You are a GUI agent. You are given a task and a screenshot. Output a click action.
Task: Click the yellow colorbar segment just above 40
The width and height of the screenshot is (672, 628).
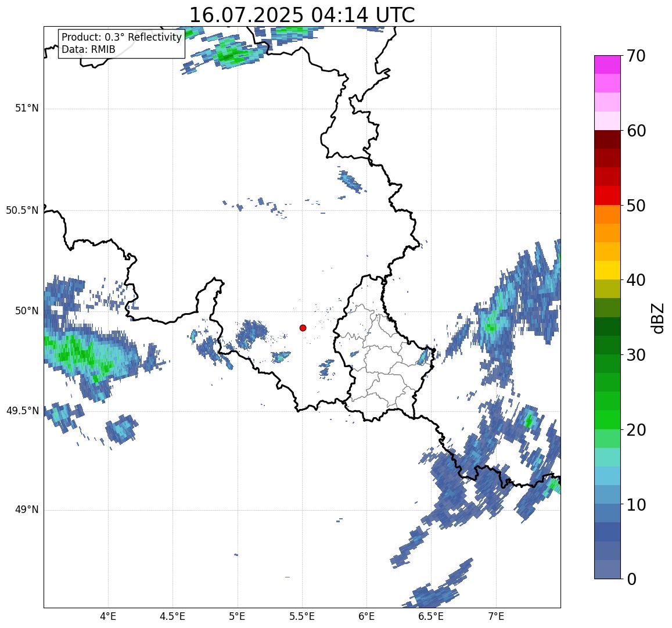click(608, 271)
